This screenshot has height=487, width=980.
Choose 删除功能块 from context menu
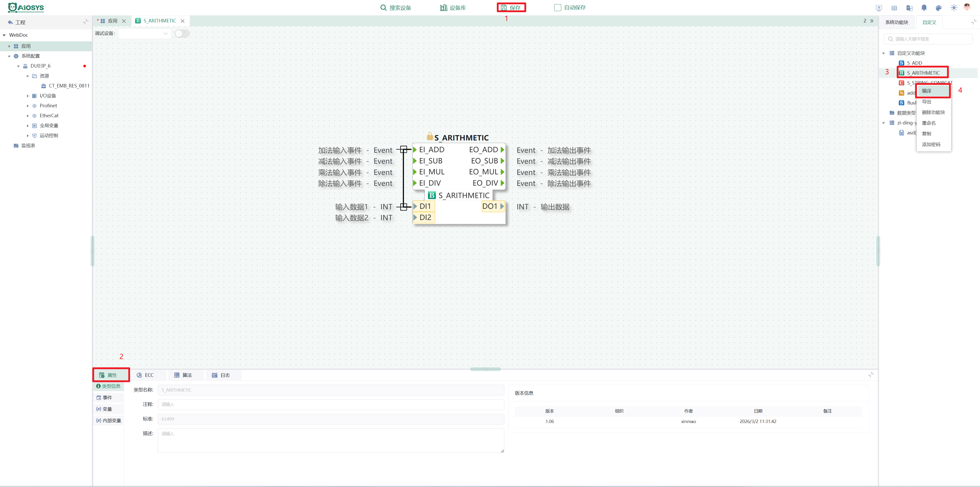coord(934,112)
